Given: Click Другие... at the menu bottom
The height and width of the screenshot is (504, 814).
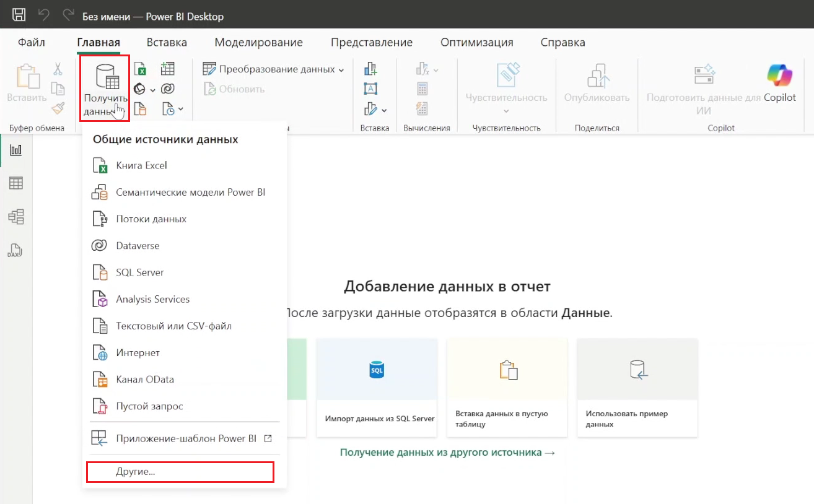Looking at the screenshot, I should coord(180,472).
